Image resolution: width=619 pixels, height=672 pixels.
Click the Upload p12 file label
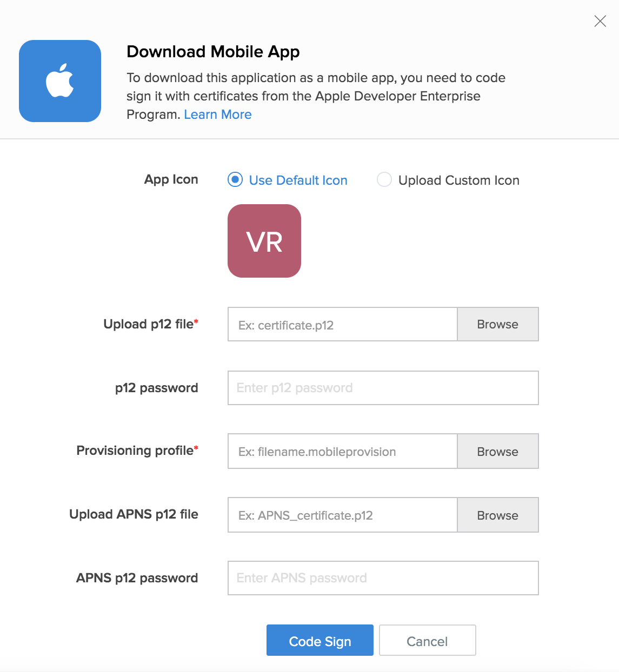[151, 324]
